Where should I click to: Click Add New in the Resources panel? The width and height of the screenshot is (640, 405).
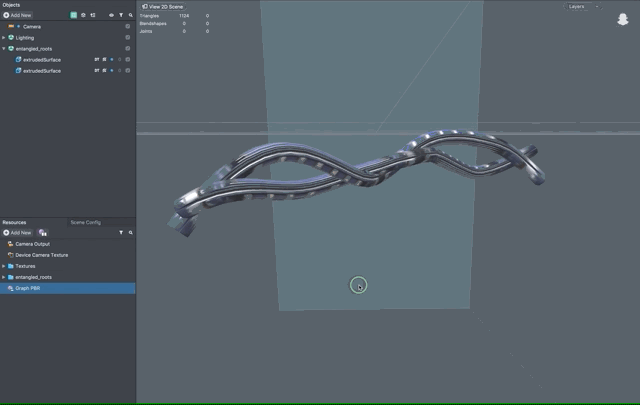tap(18, 232)
